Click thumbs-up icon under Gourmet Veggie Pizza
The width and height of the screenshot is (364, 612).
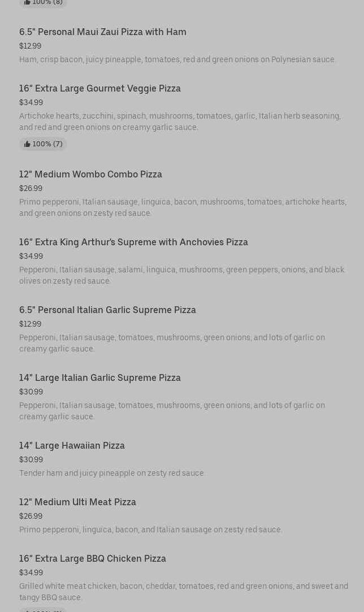click(x=27, y=144)
